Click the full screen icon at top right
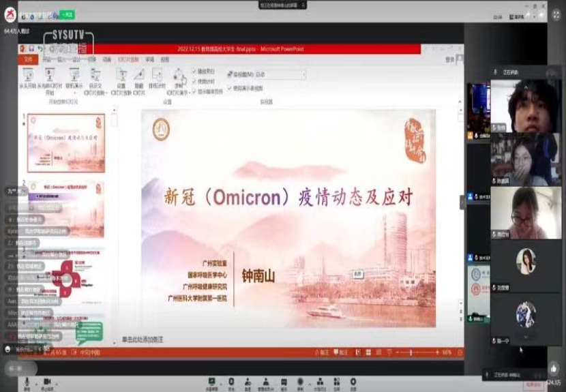 click(x=556, y=14)
